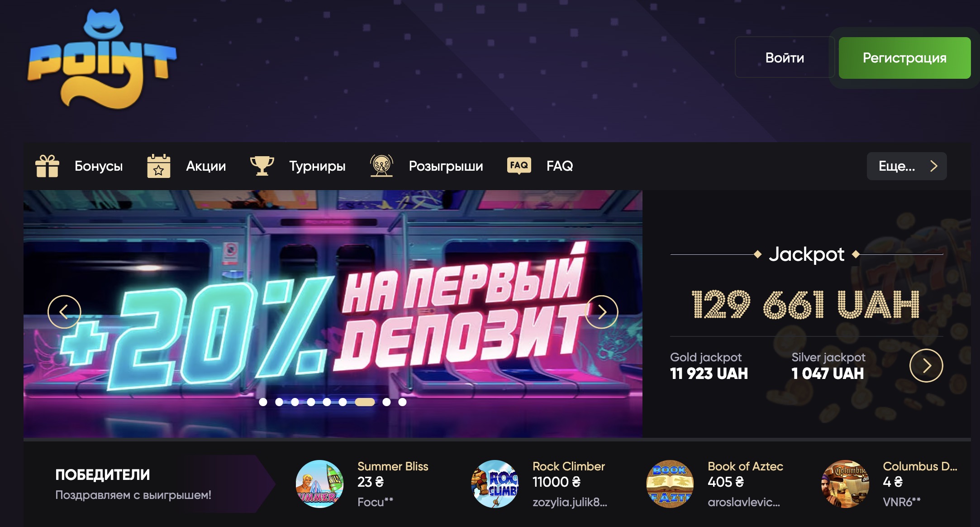The width and height of the screenshot is (980, 527).
Task: Open the Book of Aztec winner link
Action: click(745, 466)
